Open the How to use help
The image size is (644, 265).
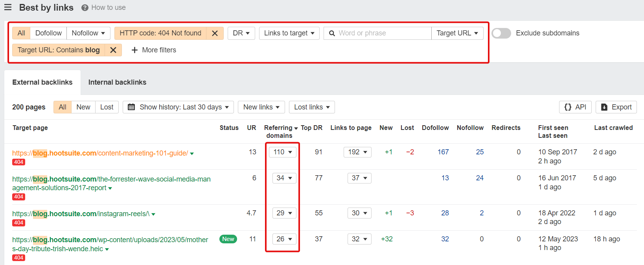(103, 7)
